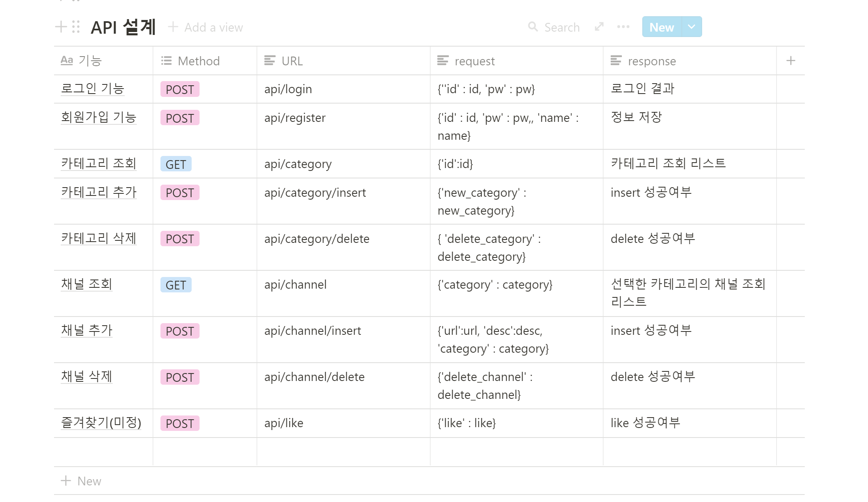
Task: Open the 로그인 기능 page link
Action: [x=92, y=89]
